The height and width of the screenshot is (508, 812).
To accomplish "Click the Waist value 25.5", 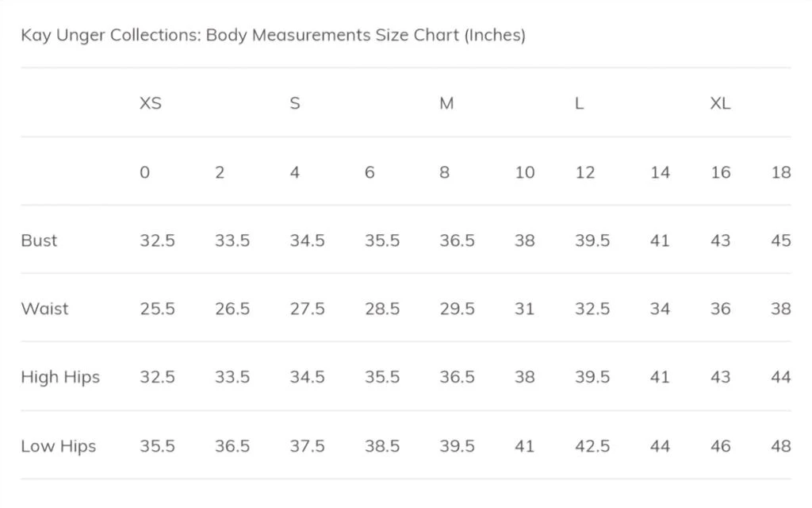I will [158, 309].
